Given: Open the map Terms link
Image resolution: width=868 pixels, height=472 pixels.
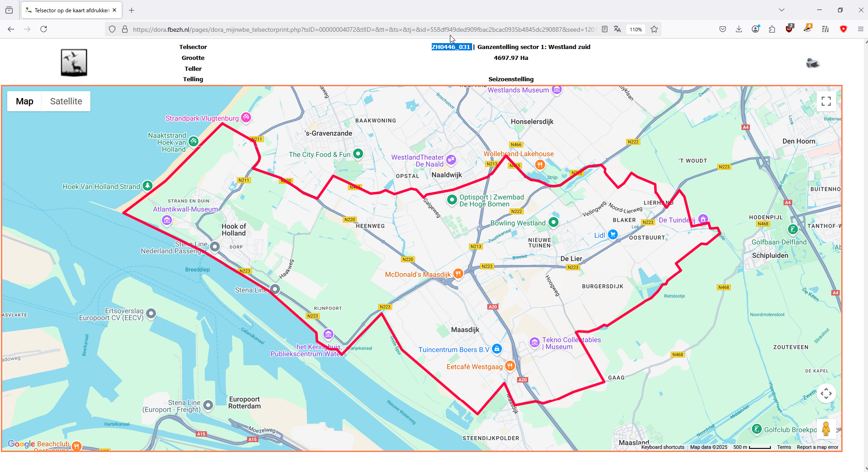Looking at the screenshot, I should pyautogui.click(x=784, y=447).
